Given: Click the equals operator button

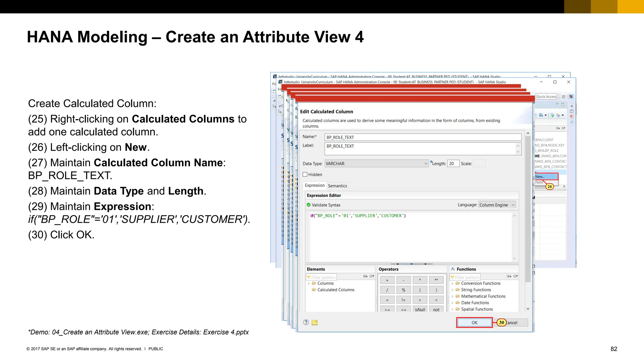Looking at the screenshot, I should pos(387,300).
